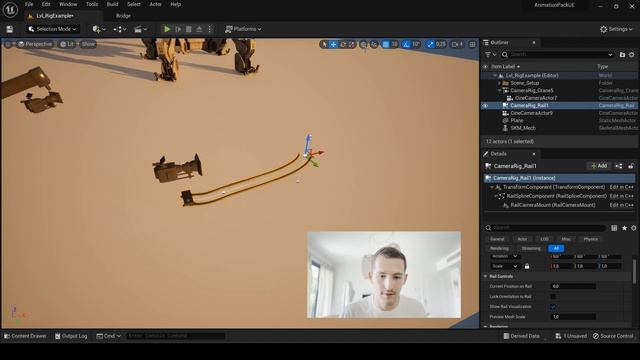This screenshot has height=360, width=640.
Task: Open the Build menu
Action: [112, 4]
